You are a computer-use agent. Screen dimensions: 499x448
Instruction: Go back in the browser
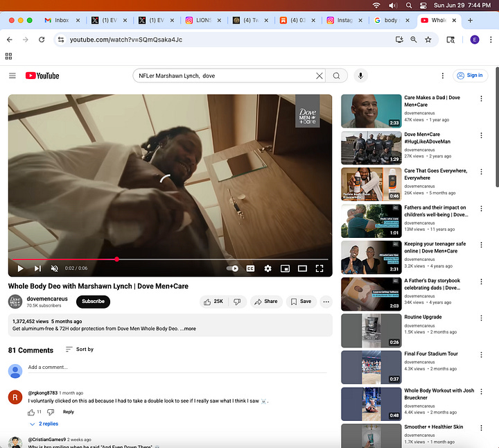coord(10,40)
